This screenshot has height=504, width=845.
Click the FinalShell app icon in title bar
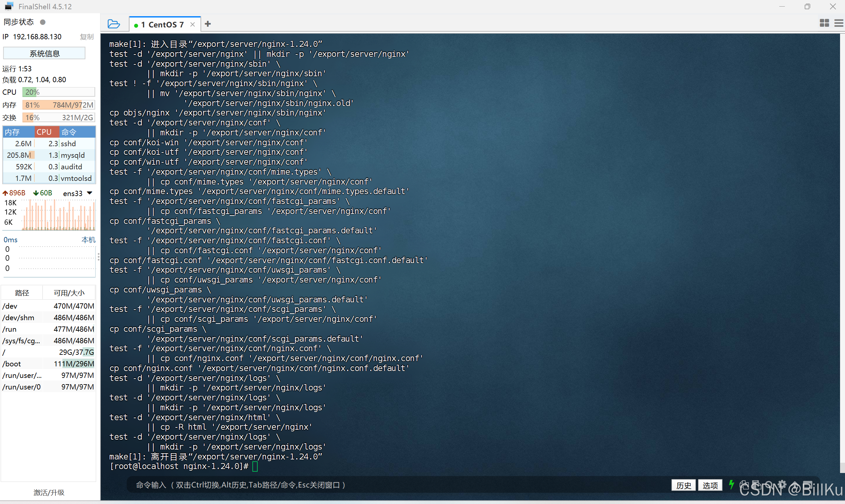9,7
